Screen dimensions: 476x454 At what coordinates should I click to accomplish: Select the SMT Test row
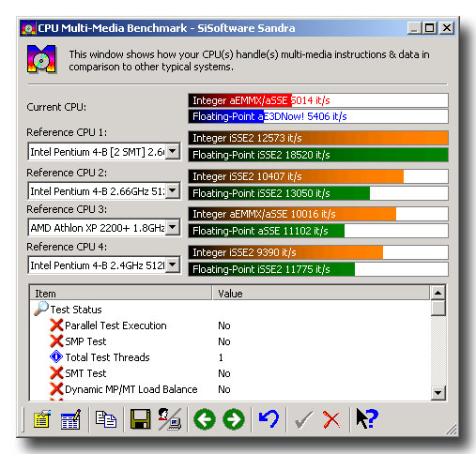[230, 373]
